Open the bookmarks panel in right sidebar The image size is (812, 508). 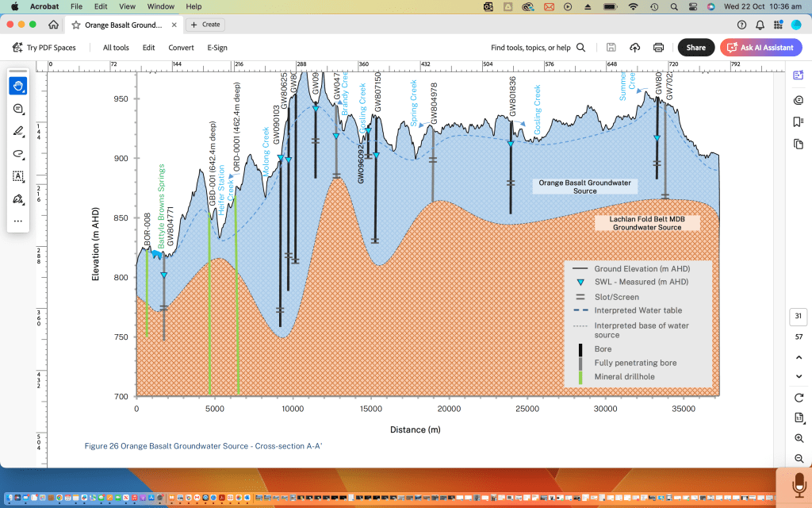[798, 121]
